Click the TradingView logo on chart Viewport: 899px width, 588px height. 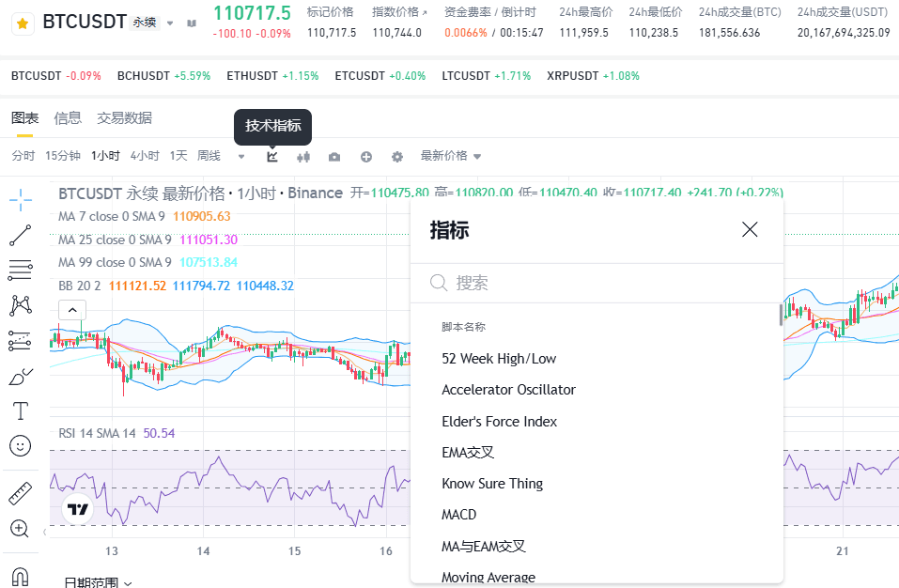(x=77, y=509)
